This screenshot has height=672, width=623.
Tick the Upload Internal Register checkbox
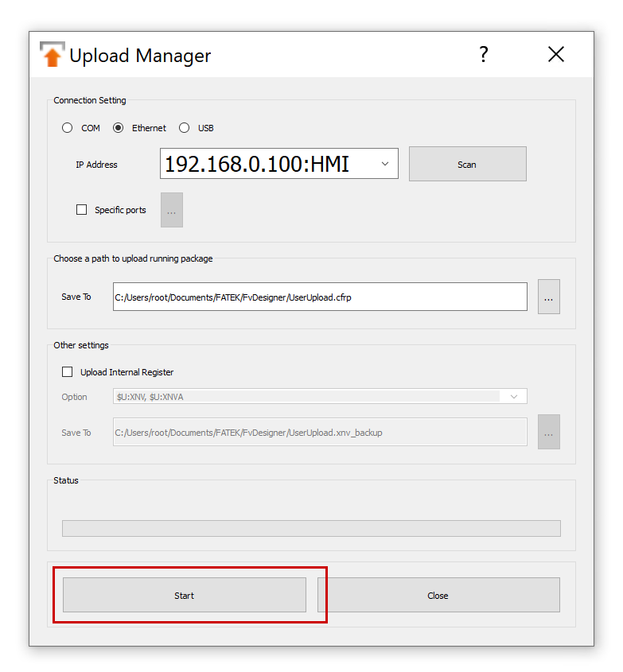[68, 372]
